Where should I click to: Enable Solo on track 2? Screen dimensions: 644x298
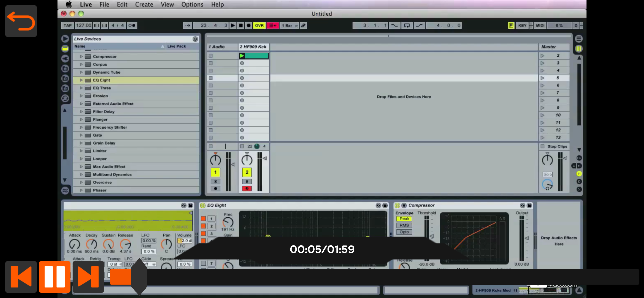coord(247,182)
